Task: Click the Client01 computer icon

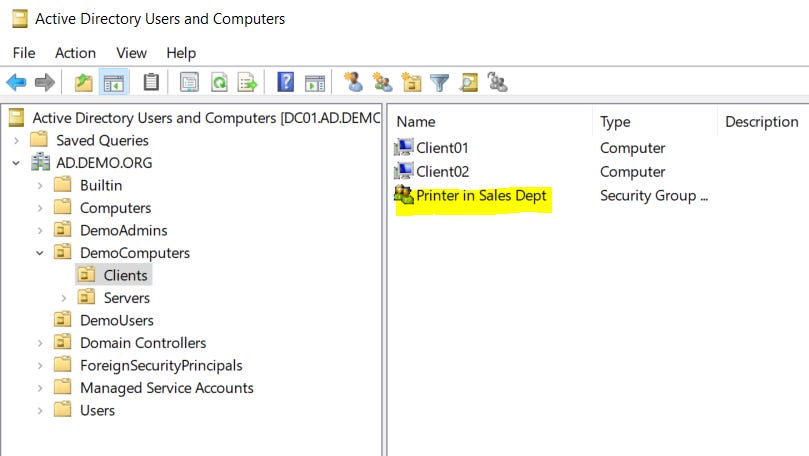Action: (403, 148)
